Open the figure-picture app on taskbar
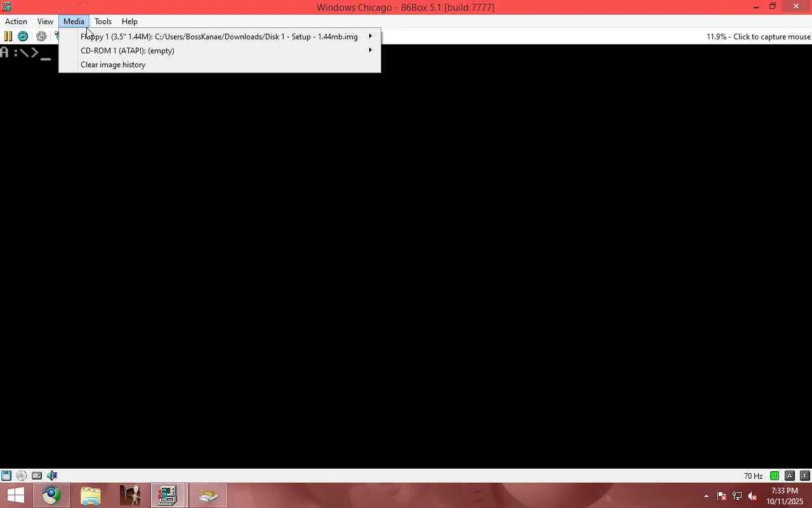This screenshot has height=508, width=812. pyautogui.click(x=130, y=495)
